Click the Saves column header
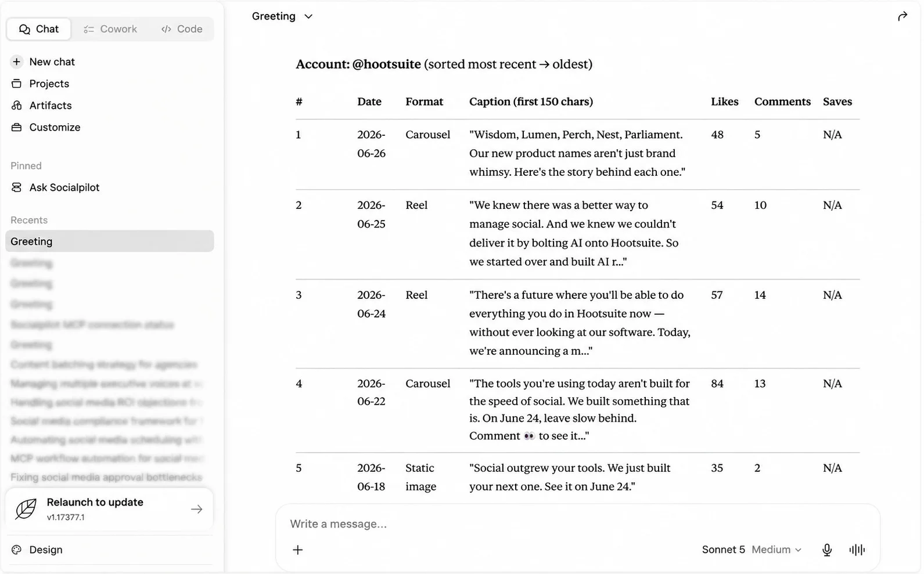924x574 pixels. point(837,102)
